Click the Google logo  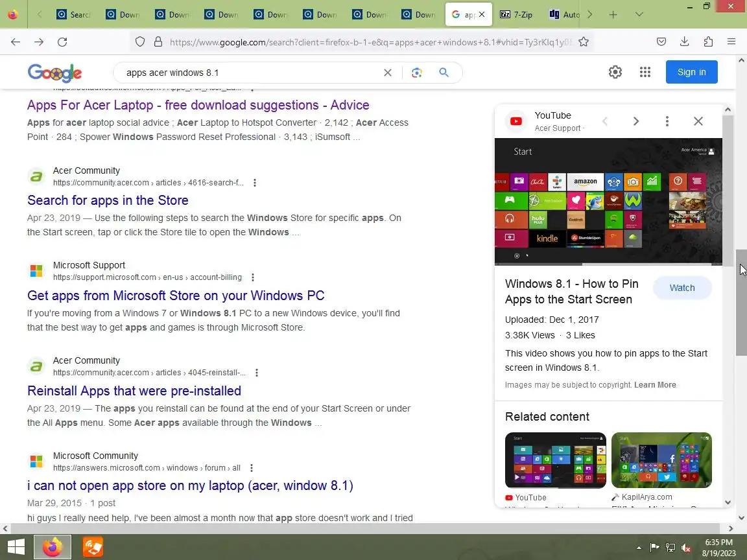tap(54, 73)
